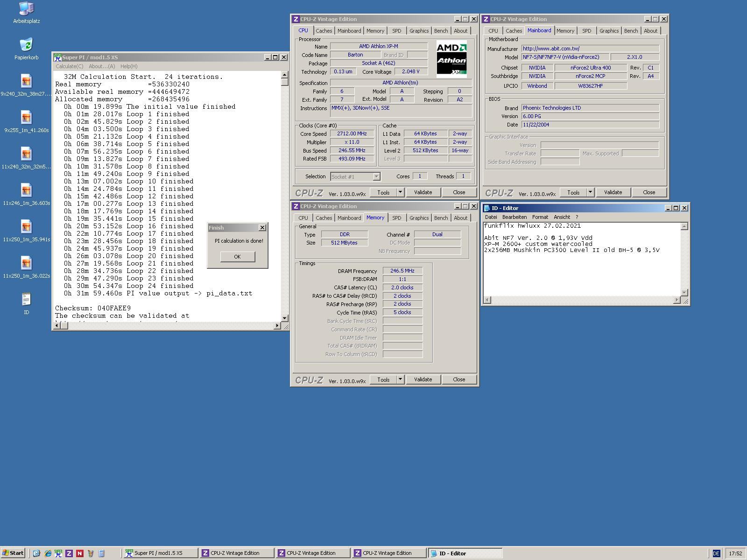
Task: Click the ID - Editor window title icon
Action: 487,208
